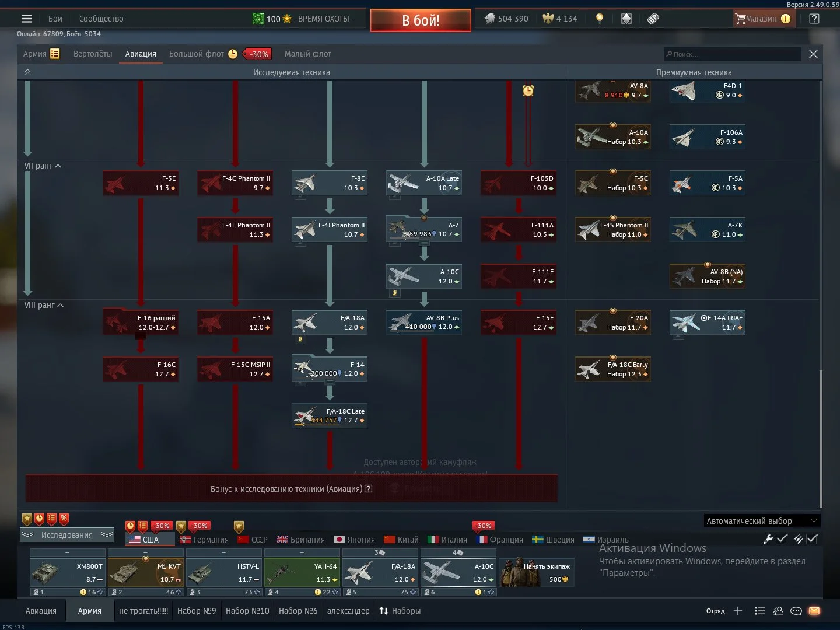Open the Автоматический выбор dropdown

(761, 521)
